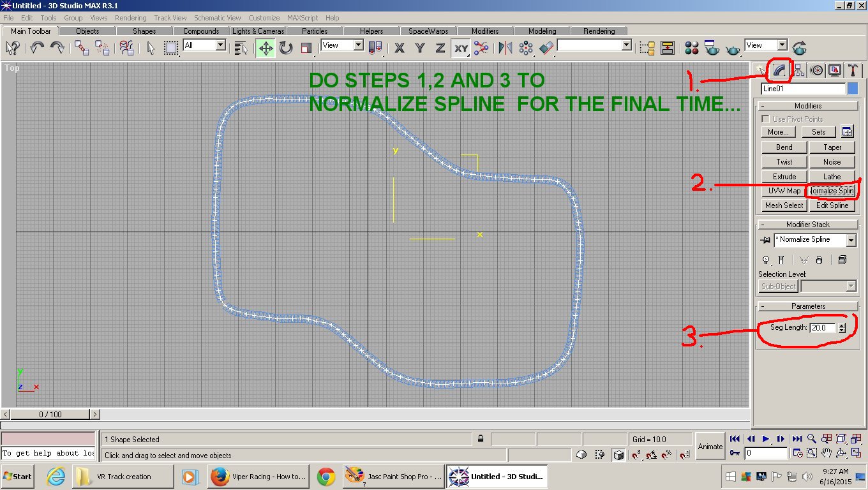Activate the Select Object arrow tool

[151, 48]
